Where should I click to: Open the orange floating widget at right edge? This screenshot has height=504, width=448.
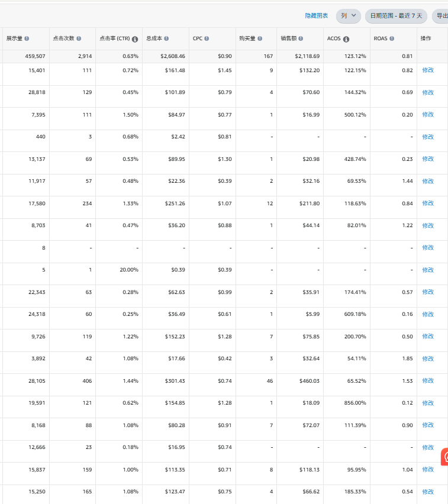[444, 457]
